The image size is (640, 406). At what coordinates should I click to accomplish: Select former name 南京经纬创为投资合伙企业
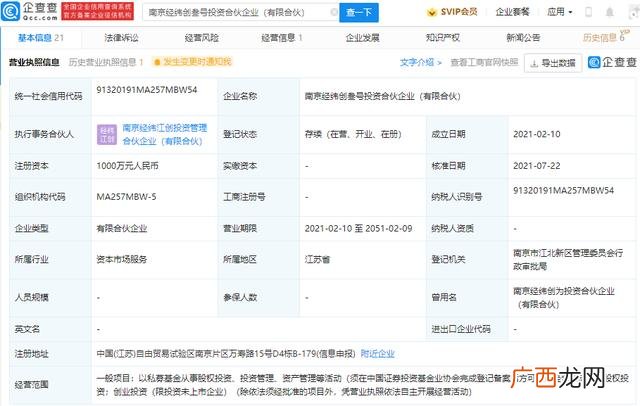pyautogui.click(x=564, y=297)
